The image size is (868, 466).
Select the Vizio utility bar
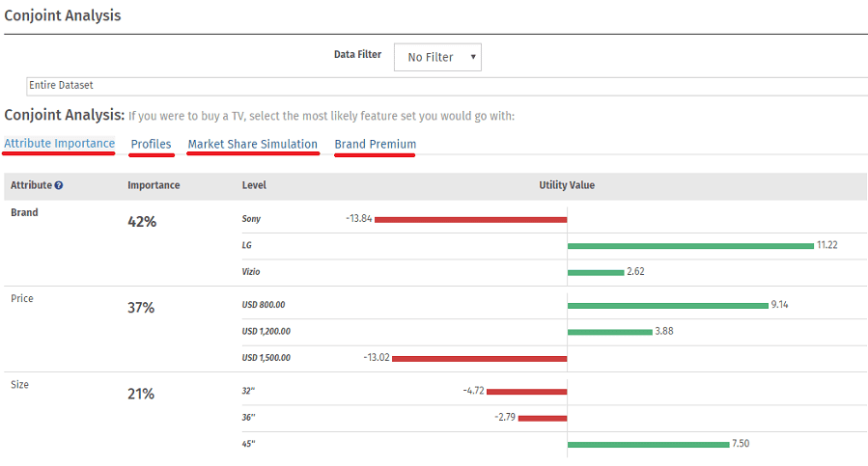tap(596, 272)
